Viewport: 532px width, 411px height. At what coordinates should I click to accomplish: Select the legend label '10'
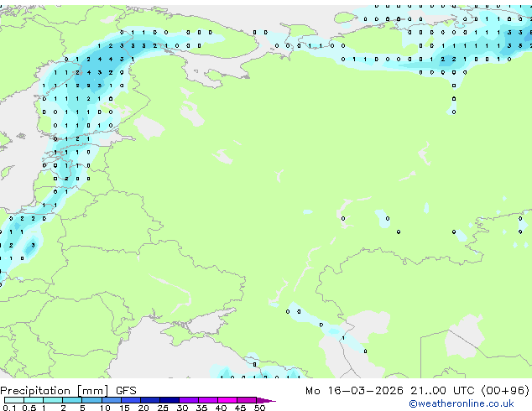tap(105, 408)
